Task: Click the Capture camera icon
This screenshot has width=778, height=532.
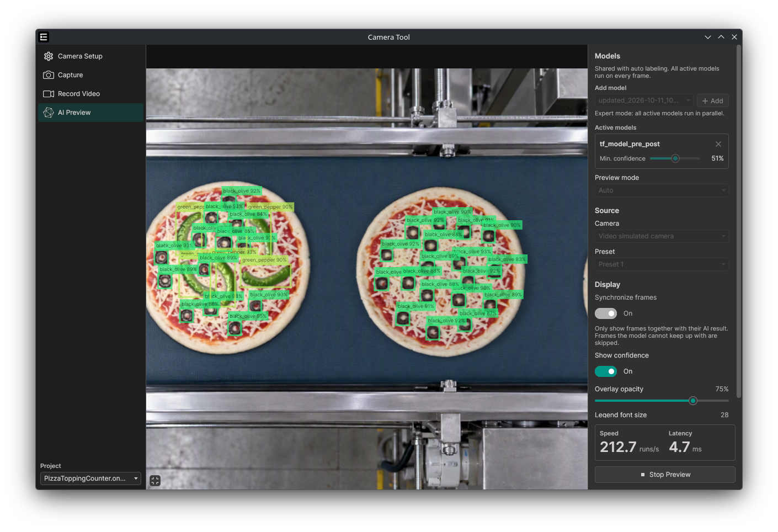Action: click(49, 75)
